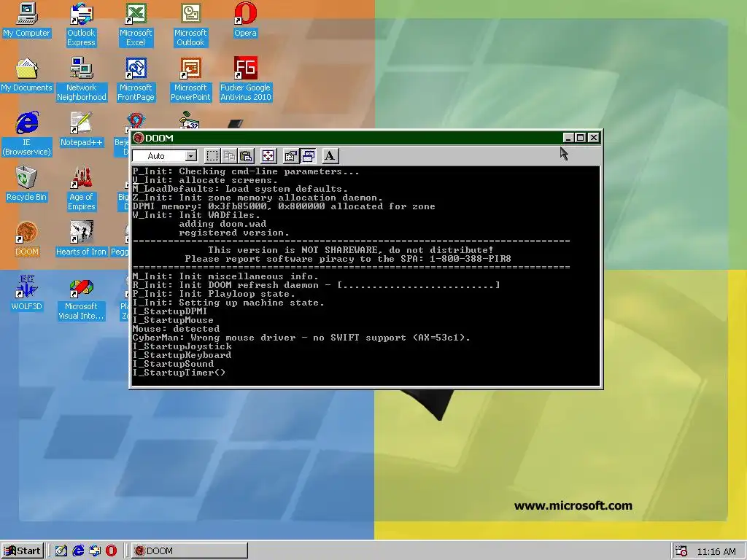The width and height of the screenshot is (747, 560).
Task: Click Mark tool in DOOM toolbar
Action: (x=212, y=156)
